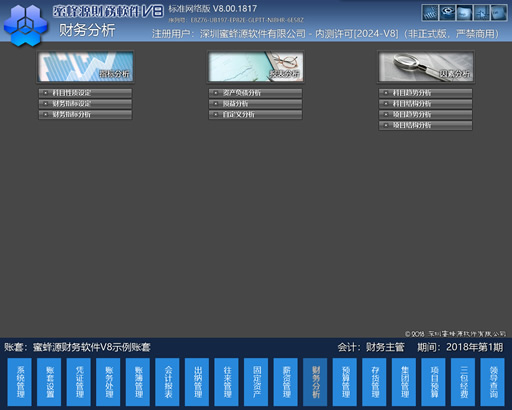Switch to the 出纳管理 module tab
The height and width of the screenshot is (410, 512).
coord(197,382)
